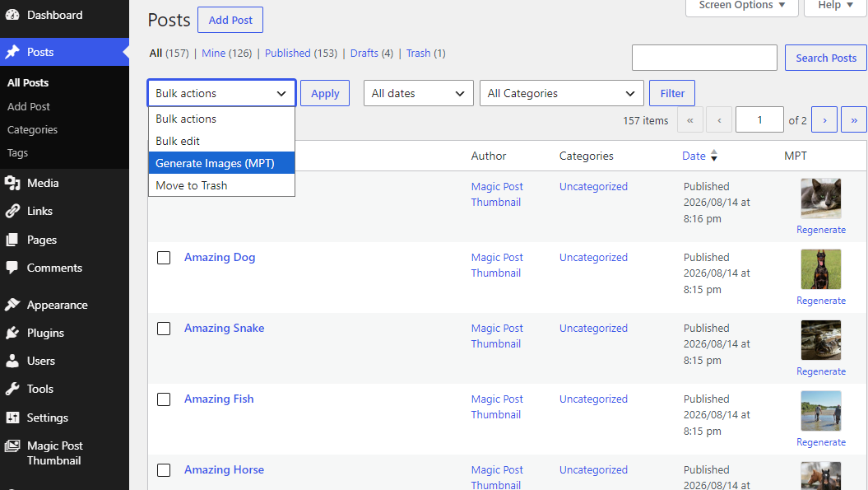Open Add Post submenu item

click(x=28, y=106)
